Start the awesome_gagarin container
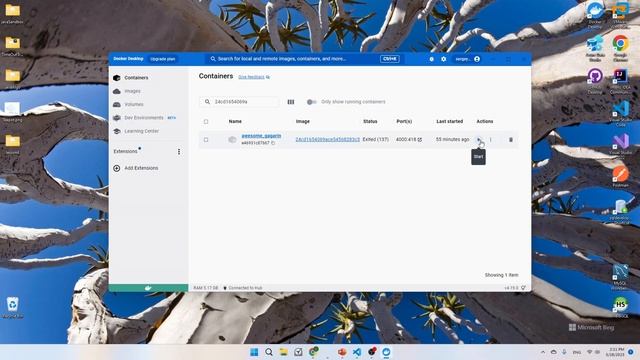Image resolution: width=640 pixels, height=360 pixels. pos(479,140)
